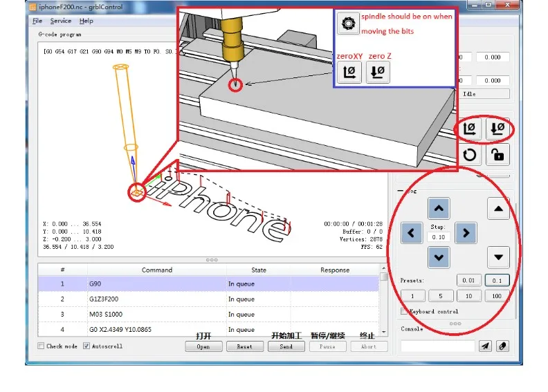This screenshot has height=392, width=548.
Task: Click the iPhone toolpath in visualizer
Action: pos(220,206)
